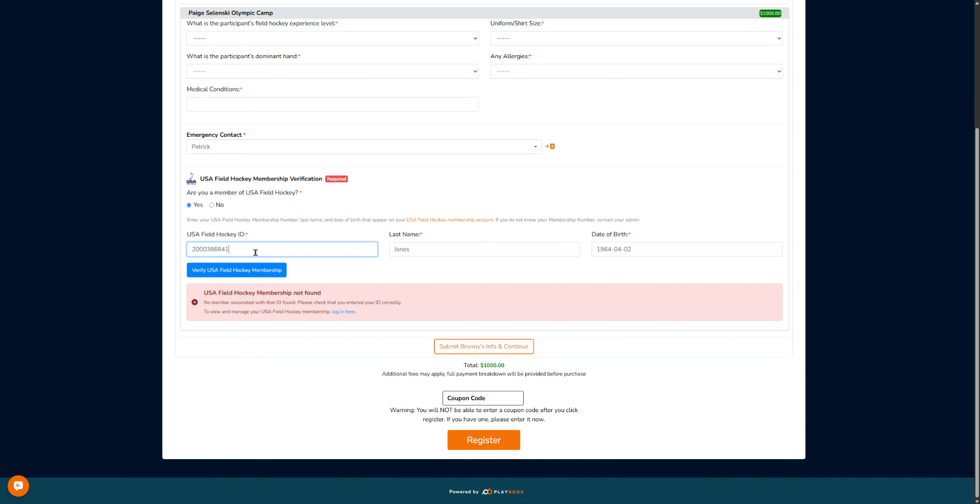Select Yes for USA Field Hockey membership
Screen dimensions: 980x504
click(x=189, y=205)
